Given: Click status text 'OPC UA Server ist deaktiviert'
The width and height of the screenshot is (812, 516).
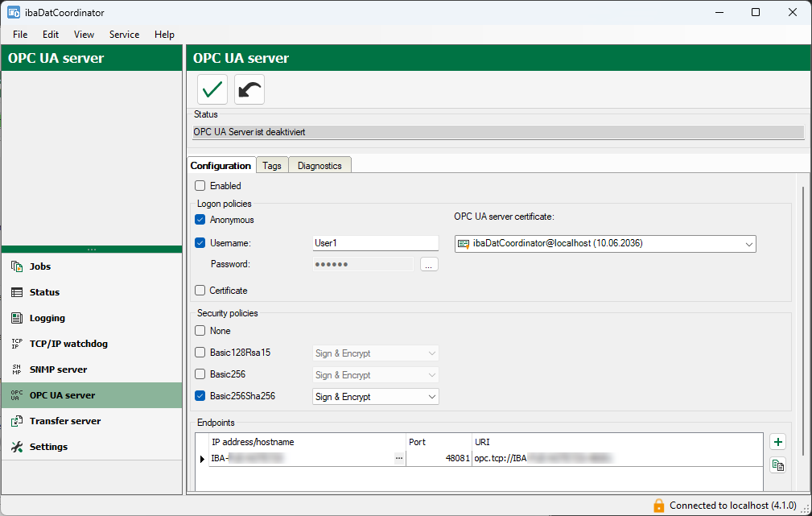Looking at the screenshot, I should coord(249,132).
